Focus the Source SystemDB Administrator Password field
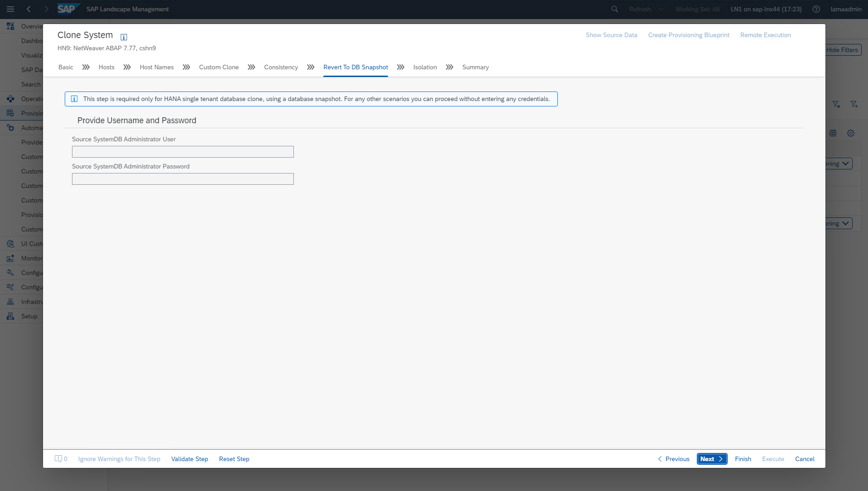This screenshot has width=868, height=491. (183, 179)
